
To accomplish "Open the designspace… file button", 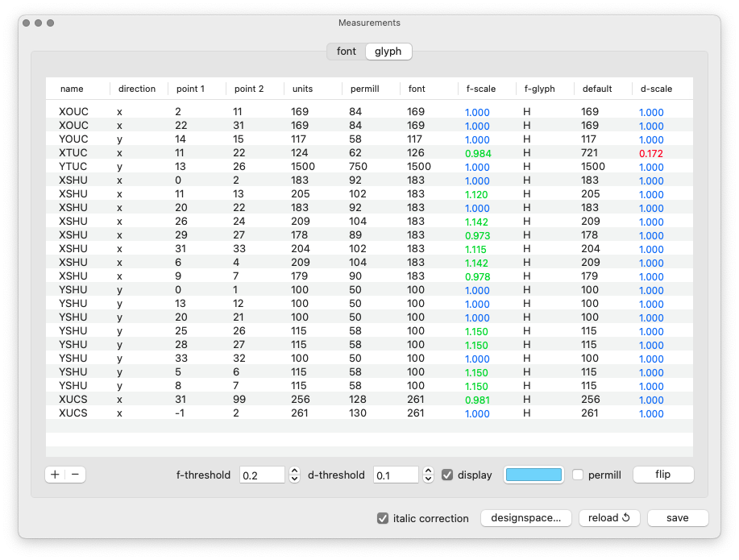I will coord(526,518).
